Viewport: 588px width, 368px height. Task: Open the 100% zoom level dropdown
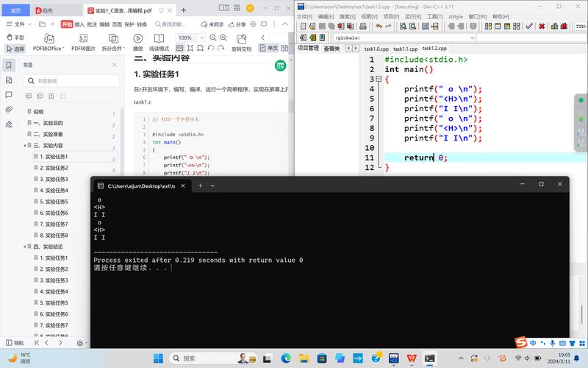188,38
